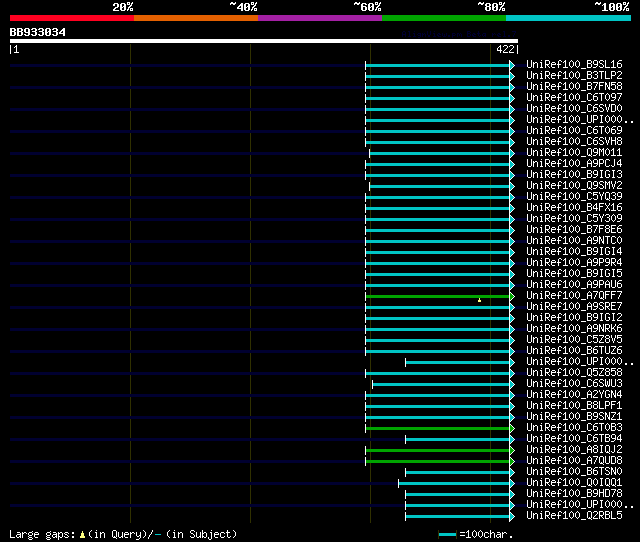Viewport: 640px width, 542px height.
Task: Select the UniRef100_C5YQ39 label
Action: tap(574, 196)
